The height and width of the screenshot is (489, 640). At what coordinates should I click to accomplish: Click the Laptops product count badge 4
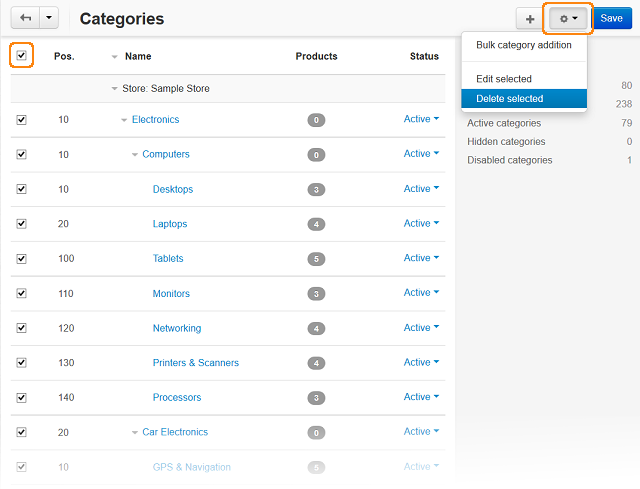point(316,224)
